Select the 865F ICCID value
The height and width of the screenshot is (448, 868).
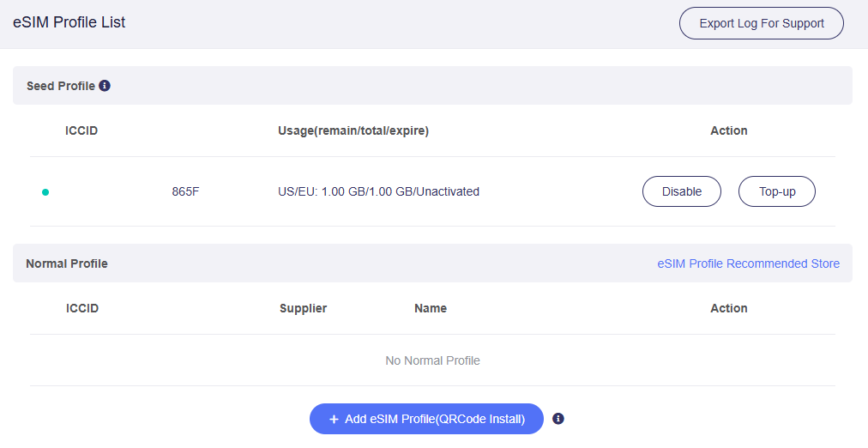[x=185, y=191]
